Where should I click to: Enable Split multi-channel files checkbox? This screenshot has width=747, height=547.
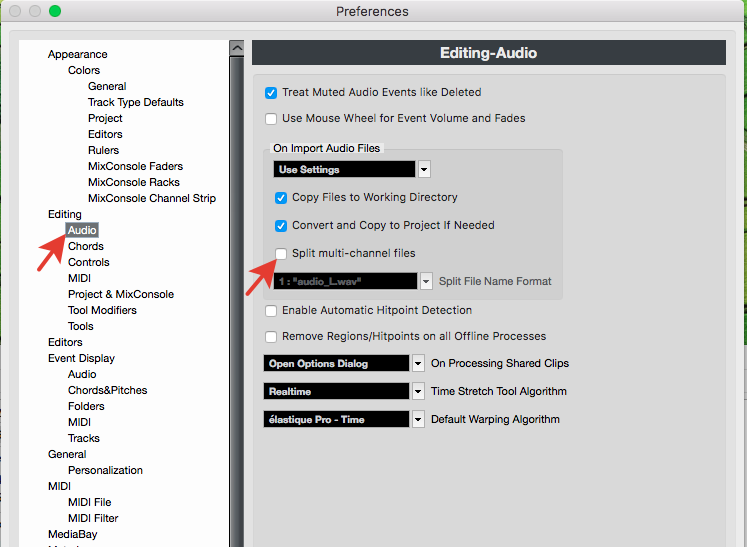281,253
